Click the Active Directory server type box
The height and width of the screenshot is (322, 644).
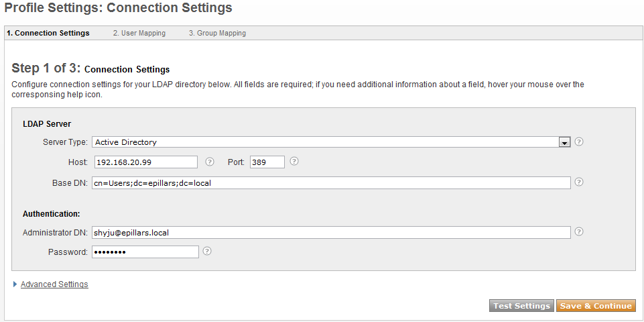[331, 142]
